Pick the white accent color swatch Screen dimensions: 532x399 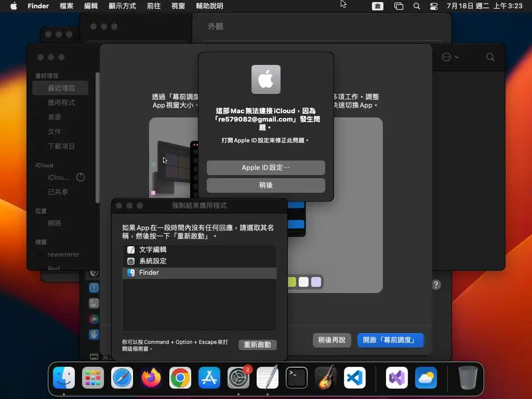pyautogui.click(x=303, y=282)
